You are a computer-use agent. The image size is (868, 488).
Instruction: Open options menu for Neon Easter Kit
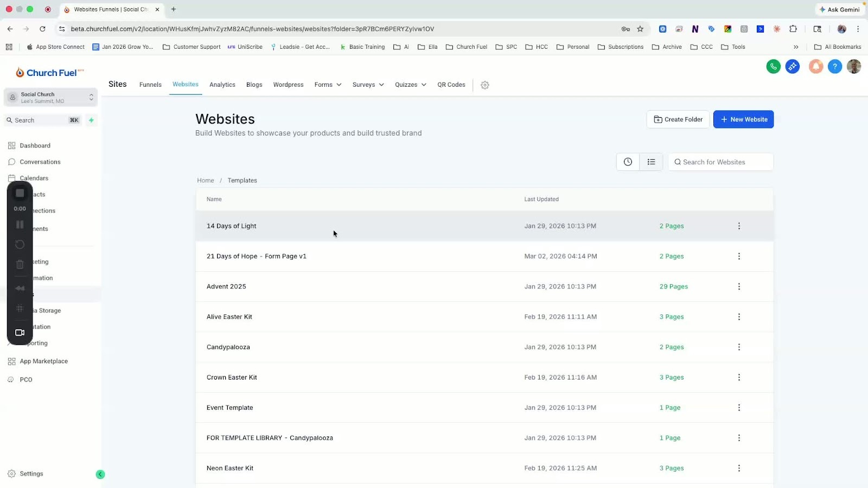(739, 468)
